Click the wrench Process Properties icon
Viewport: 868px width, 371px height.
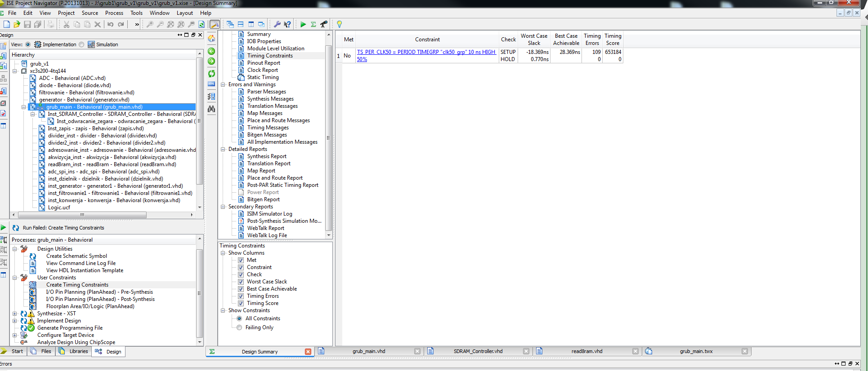(277, 24)
